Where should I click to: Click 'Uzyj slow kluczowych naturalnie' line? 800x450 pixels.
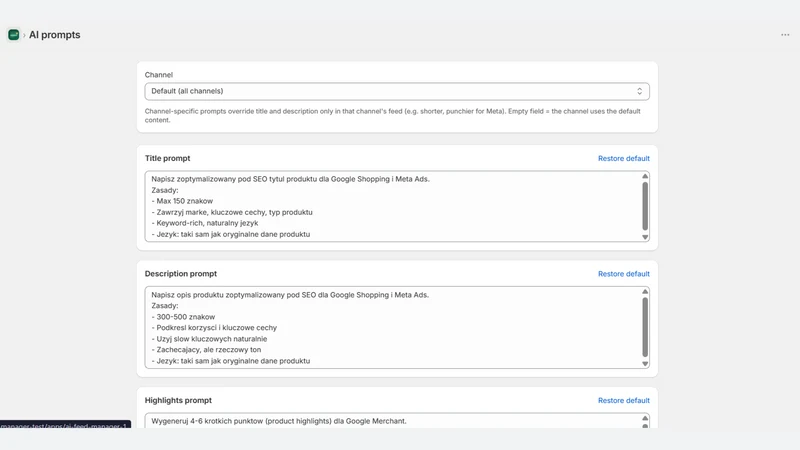pyautogui.click(x=209, y=339)
